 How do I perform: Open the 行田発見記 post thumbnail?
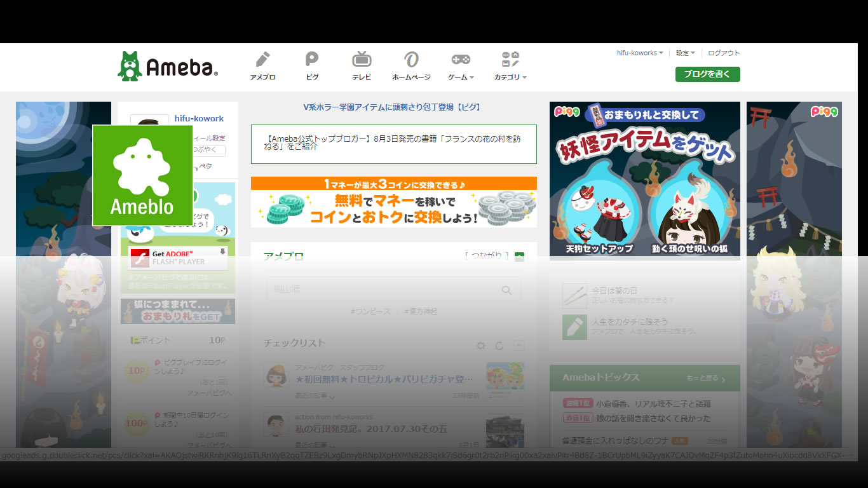[505, 431]
